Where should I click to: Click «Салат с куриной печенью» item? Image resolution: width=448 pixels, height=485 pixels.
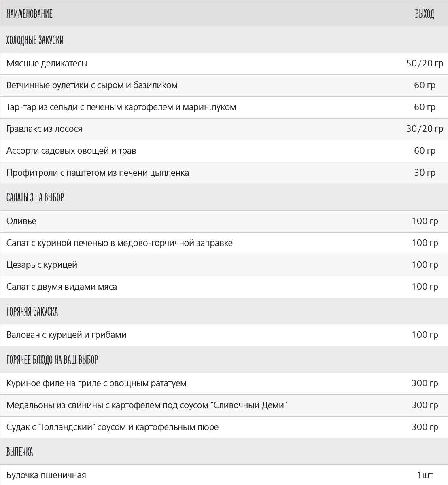coord(119,243)
